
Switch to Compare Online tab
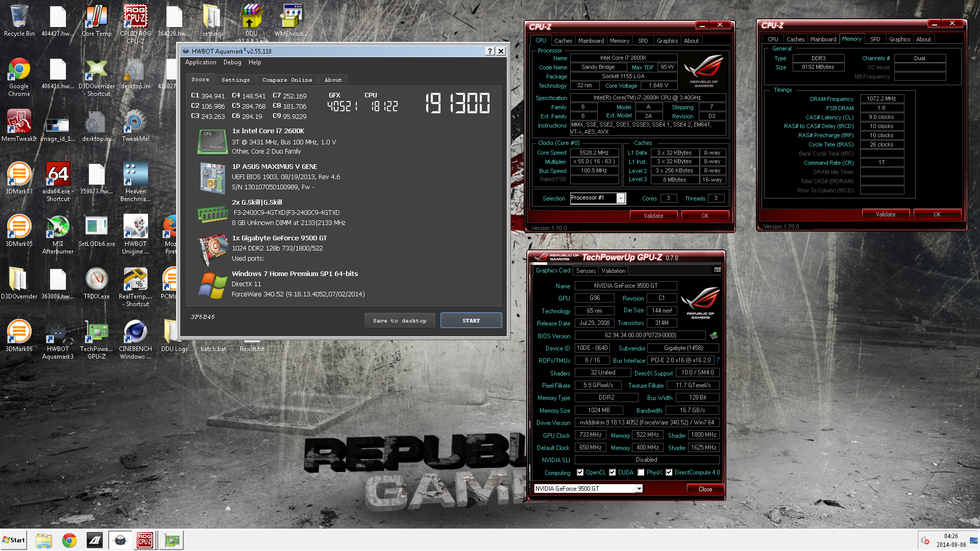tap(287, 80)
